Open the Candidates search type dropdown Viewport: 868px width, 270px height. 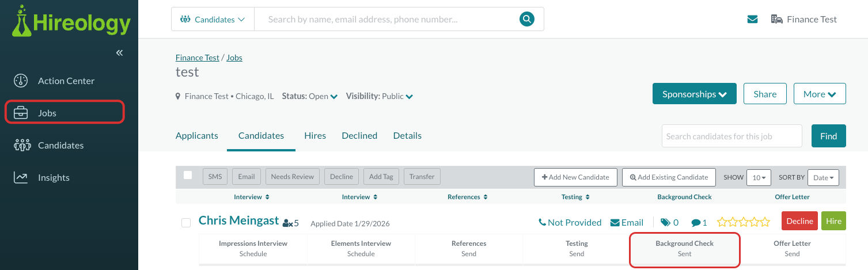[x=213, y=19]
